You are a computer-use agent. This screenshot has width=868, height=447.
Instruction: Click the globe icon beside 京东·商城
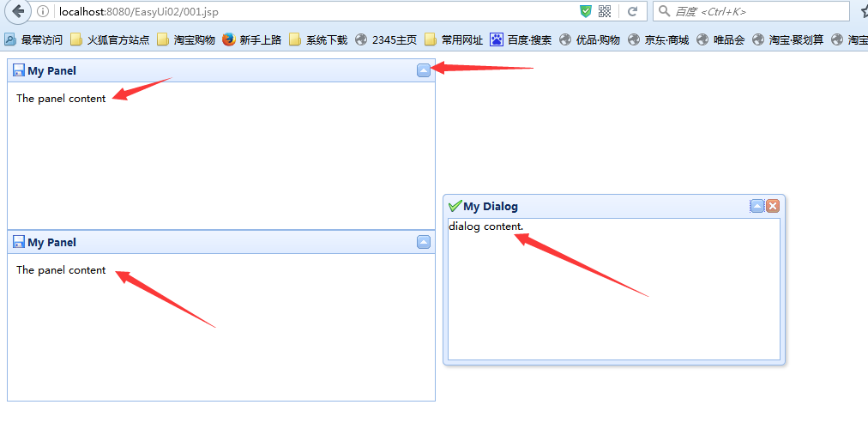click(634, 39)
